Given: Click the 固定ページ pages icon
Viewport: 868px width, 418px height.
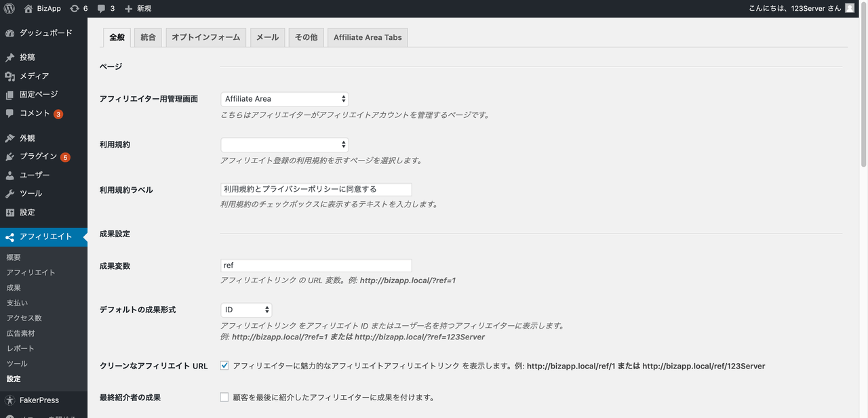Looking at the screenshot, I should coord(9,94).
